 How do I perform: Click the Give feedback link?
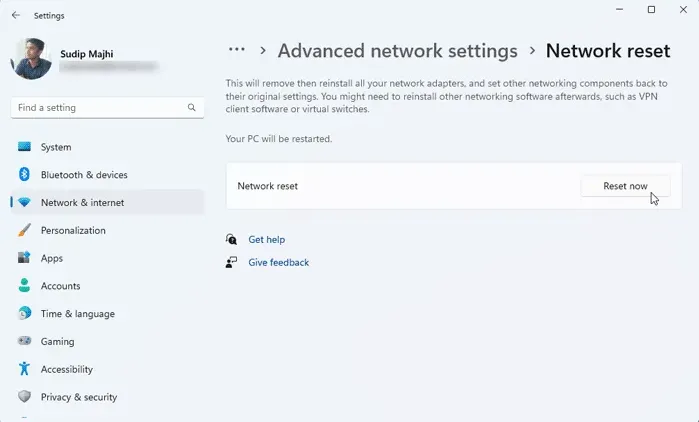(279, 262)
